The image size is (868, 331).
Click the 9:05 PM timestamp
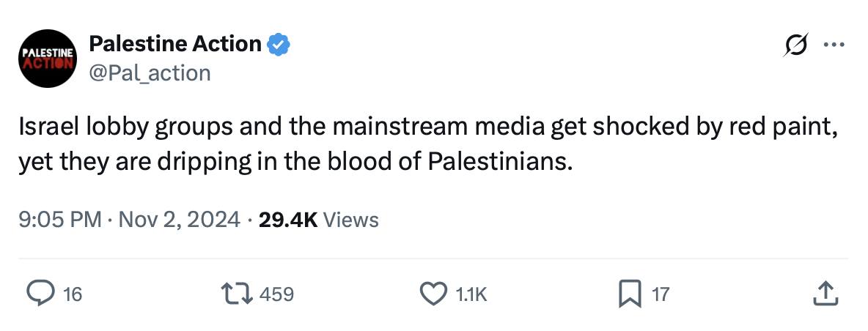point(60,219)
